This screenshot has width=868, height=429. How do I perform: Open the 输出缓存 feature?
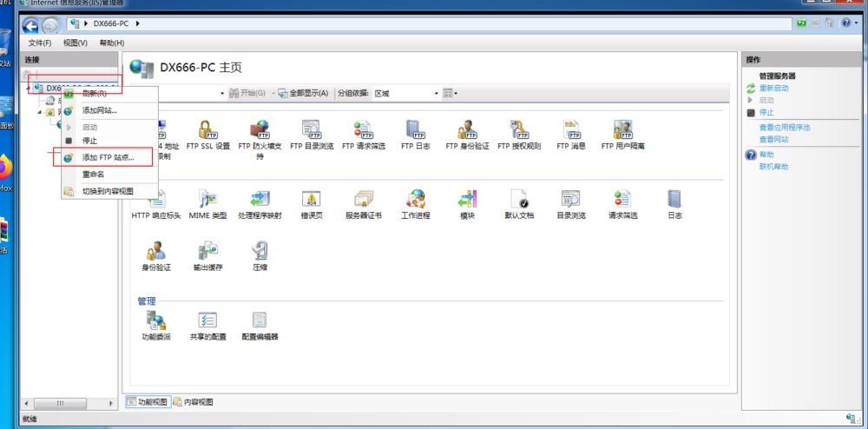click(208, 256)
